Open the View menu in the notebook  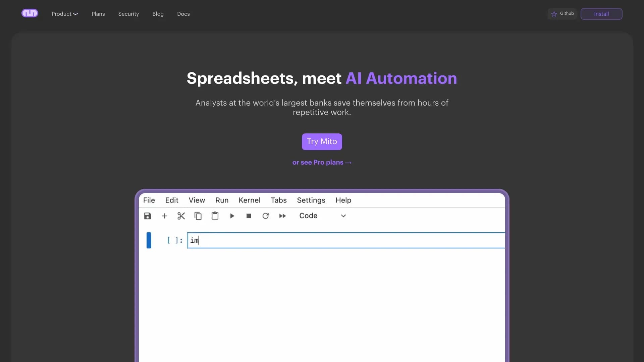click(x=197, y=200)
